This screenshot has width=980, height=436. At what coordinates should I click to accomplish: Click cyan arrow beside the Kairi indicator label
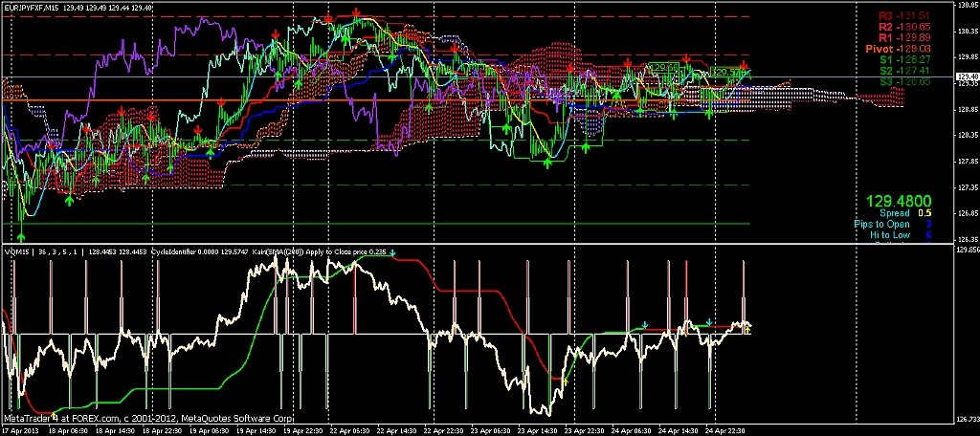392,252
